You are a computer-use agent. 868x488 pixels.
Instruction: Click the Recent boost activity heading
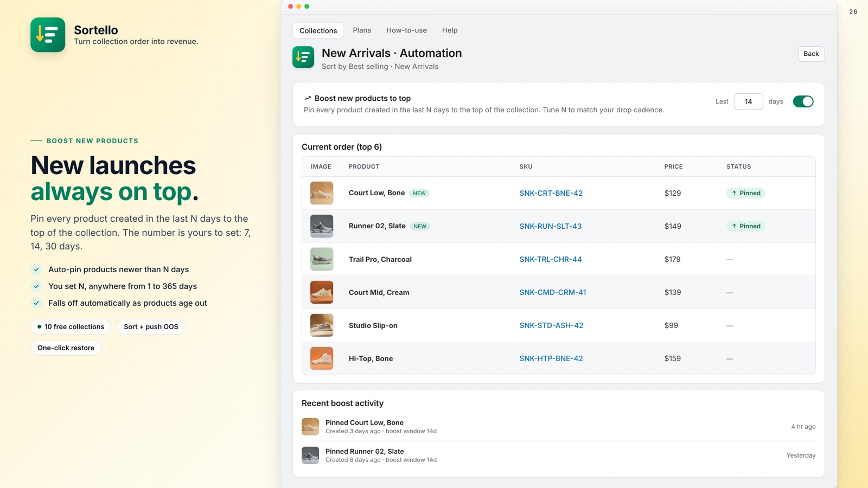pyautogui.click(x=342, y=403)
